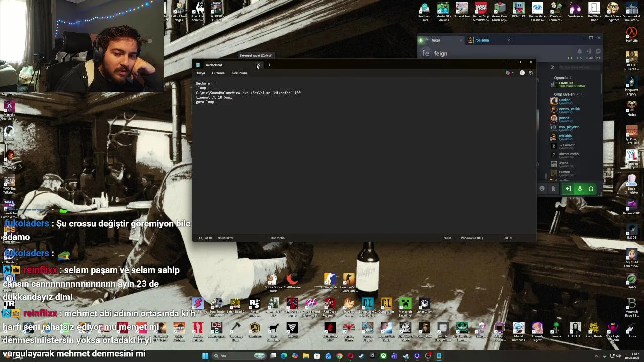
Task: Open the Düzenle menu in Notepad
Action: click(x=218, y=73)
